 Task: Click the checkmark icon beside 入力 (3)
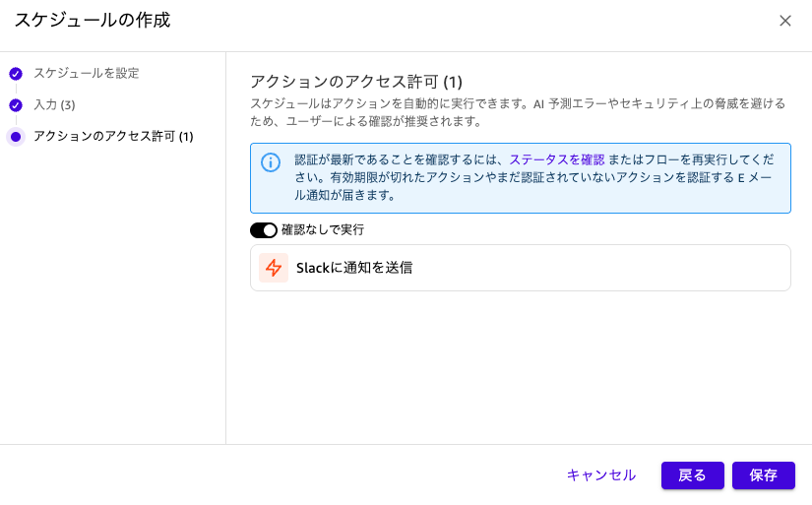point(16,105)
